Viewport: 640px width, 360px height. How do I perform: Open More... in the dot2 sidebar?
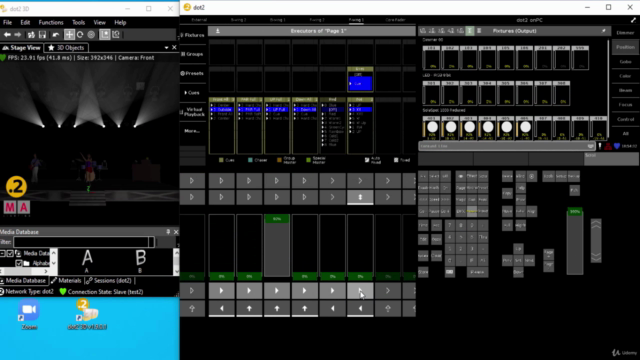(x=193, y=131)
